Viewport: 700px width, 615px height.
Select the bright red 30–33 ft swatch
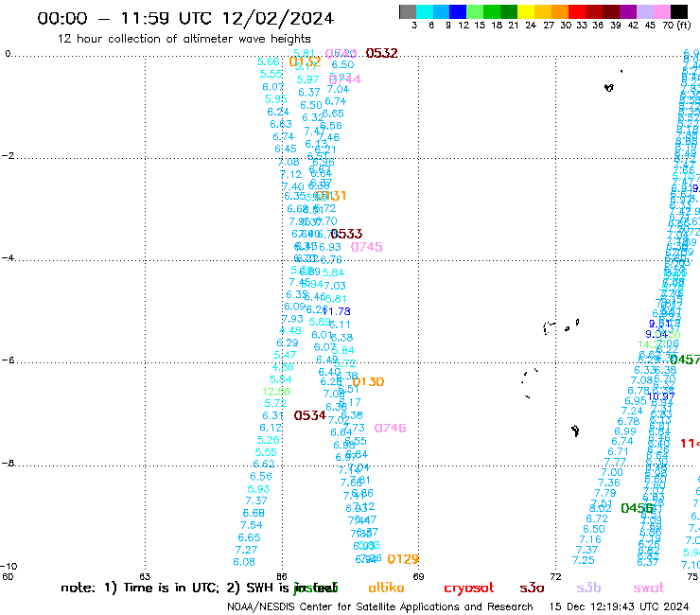click(x=577, y=11)
